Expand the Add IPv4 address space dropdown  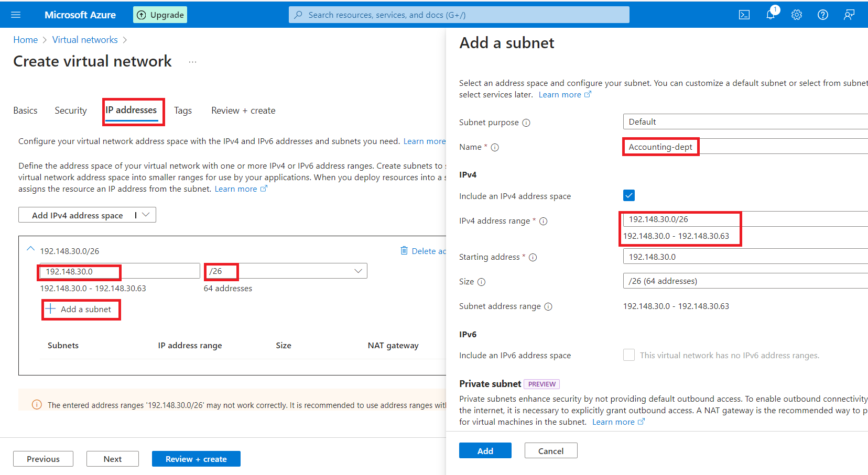(146, 215)
